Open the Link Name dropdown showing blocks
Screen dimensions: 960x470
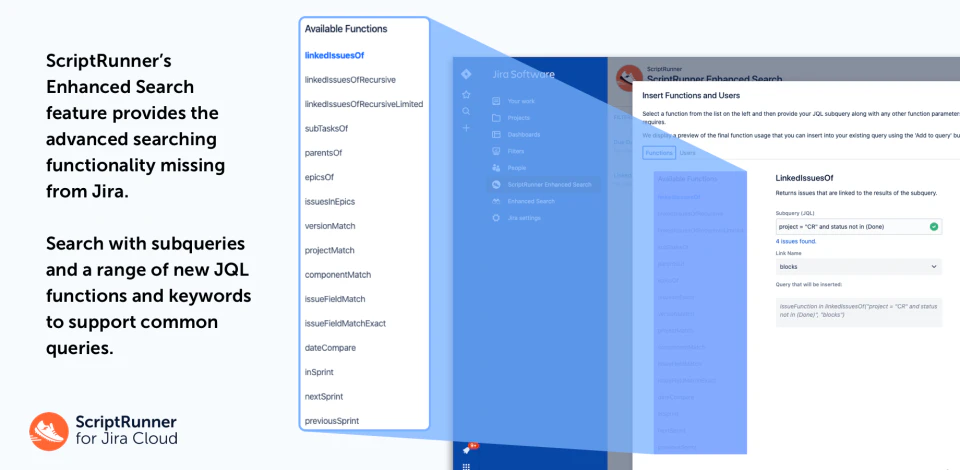(858, 267)
